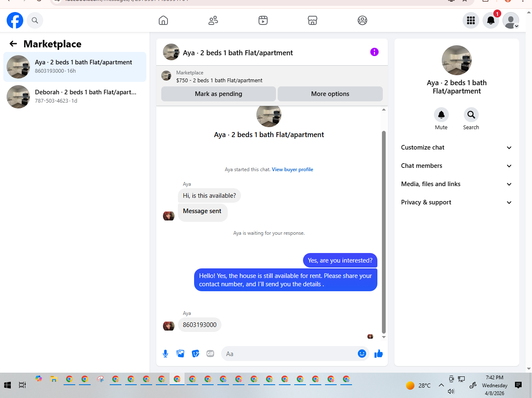Choose a sticker icon
Viewport: 532px width, 398px height.
point(195,354)
